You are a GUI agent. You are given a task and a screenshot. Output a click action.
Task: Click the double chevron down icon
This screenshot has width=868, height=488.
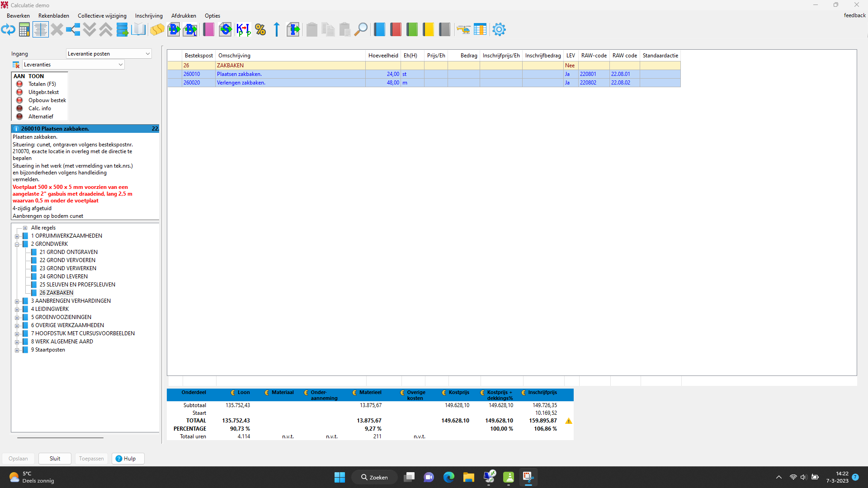coord(90,30)
